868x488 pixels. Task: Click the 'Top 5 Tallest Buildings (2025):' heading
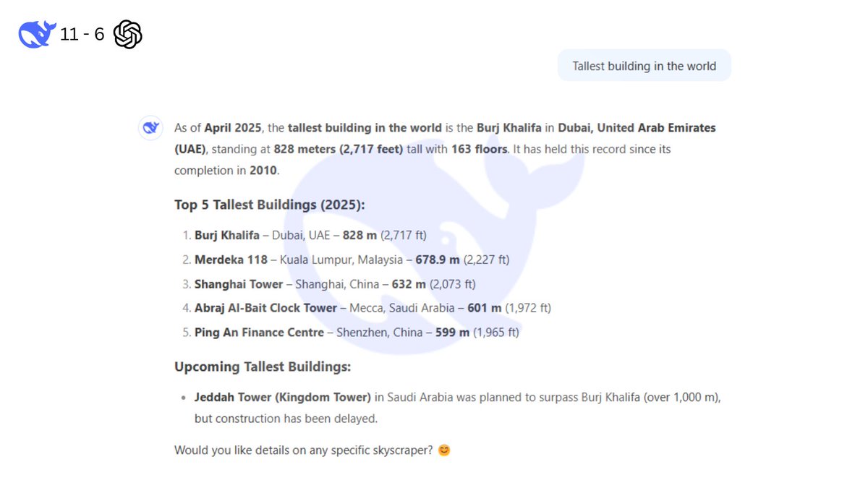(x=270, y=205)
